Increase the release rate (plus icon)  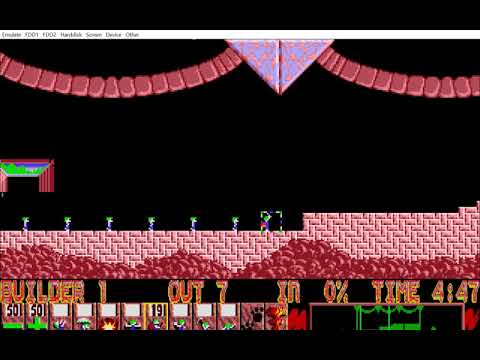click(x=37, y=316)
